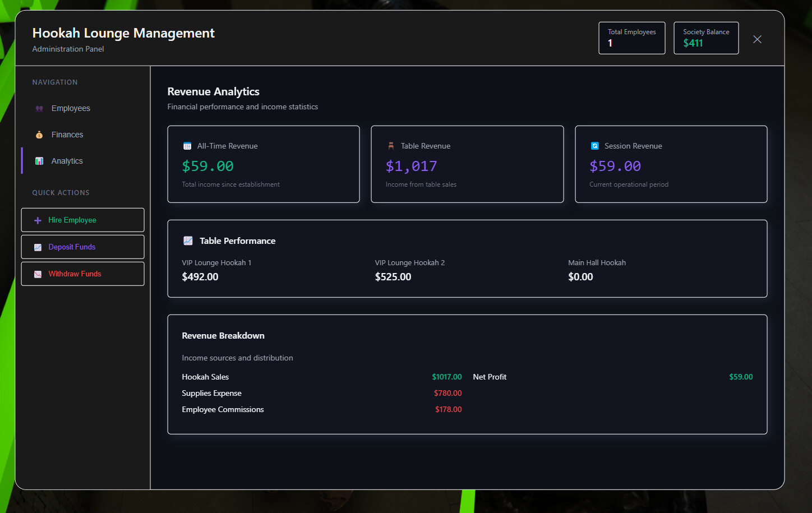Close the Hookah Lounge Management panel
The width and height of the screenshot is (812, 513).
[757, 39]
